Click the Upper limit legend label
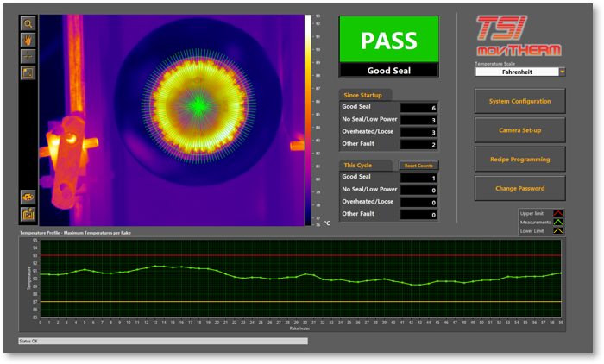 532,213
